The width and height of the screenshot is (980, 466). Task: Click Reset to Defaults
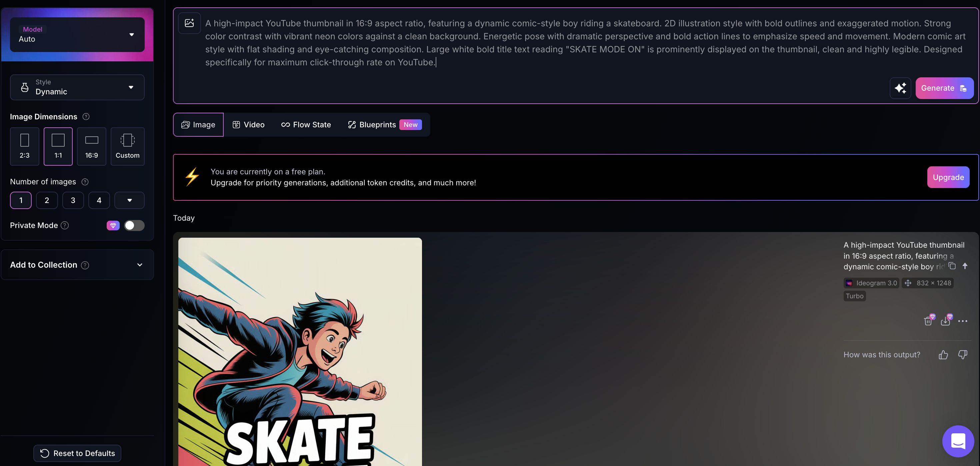point(77,453)
